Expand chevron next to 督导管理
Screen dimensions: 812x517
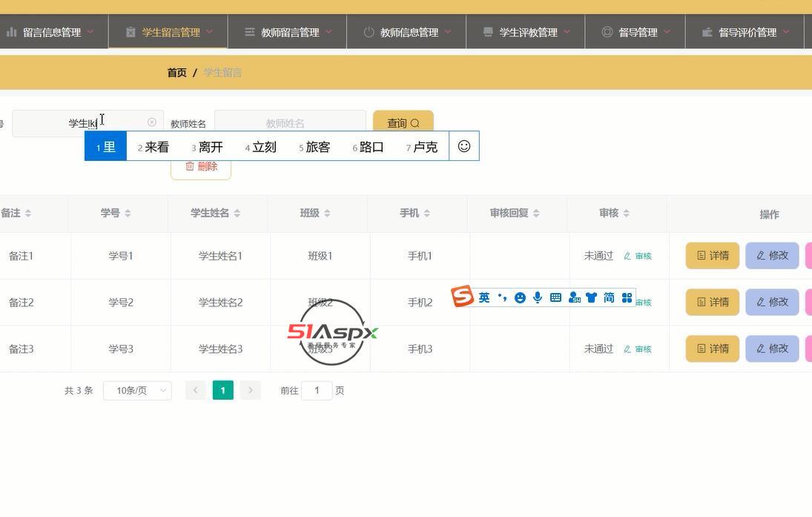click(667, 32)
